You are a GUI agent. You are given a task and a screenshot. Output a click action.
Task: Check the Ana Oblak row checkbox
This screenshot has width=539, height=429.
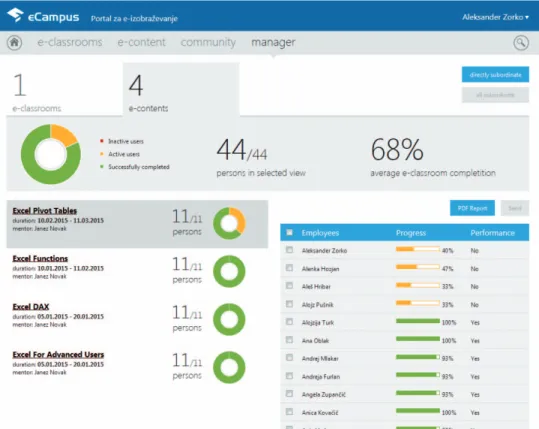(x=289, y=340)
